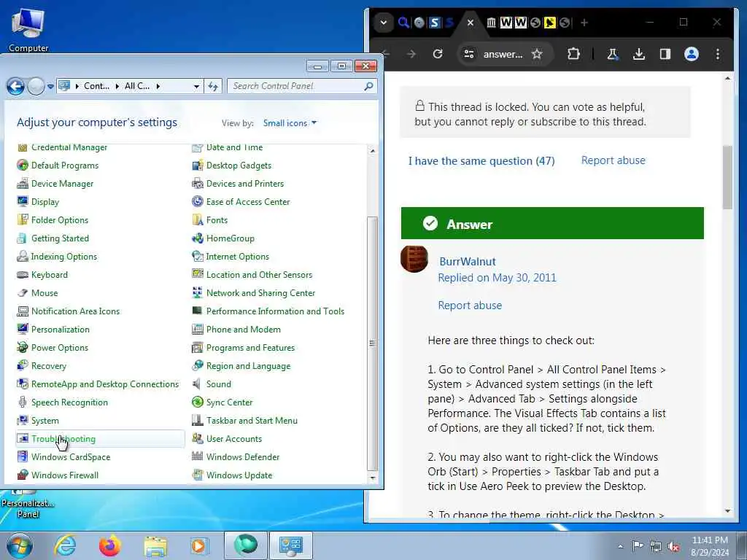747x560 pixels.
Task: Open User Accounts
Action: 234,438
